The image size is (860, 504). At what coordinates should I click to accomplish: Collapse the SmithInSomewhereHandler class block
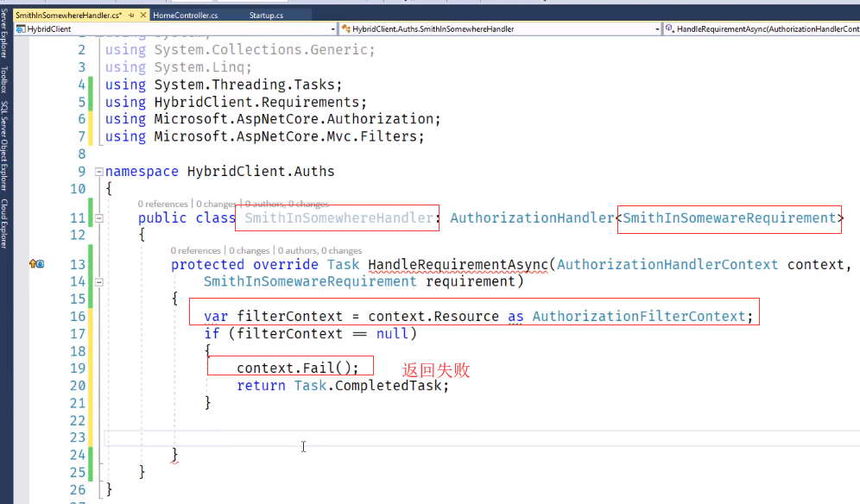tap(99, 218)
